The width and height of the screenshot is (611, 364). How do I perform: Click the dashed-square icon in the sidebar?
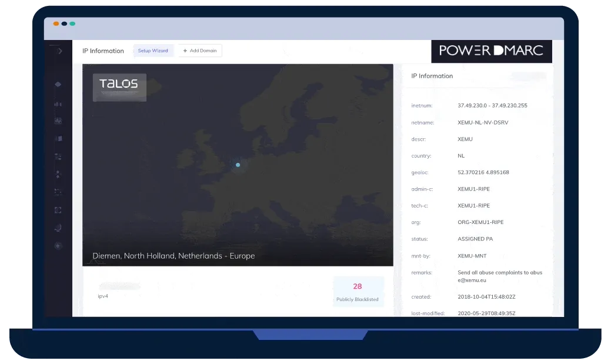[58, 192]
